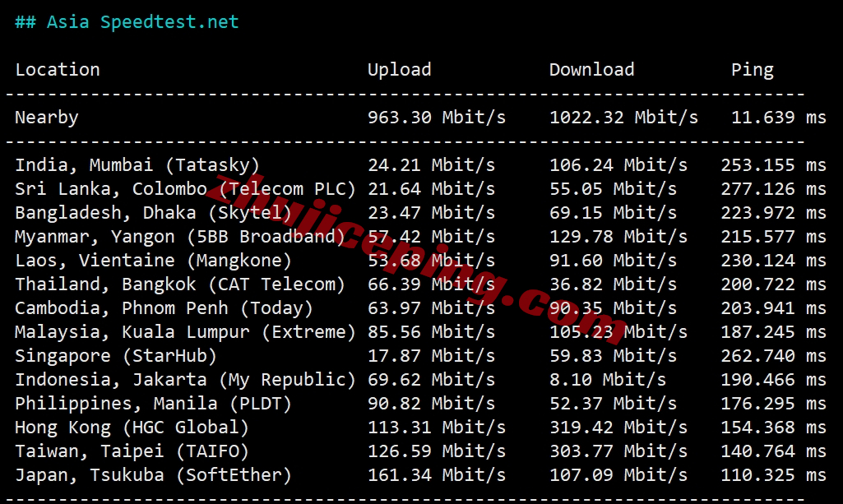Click Thailand download 36.82 Mbit/s
The width and height of the screenshot is (843, 504).
click(613, 284)
